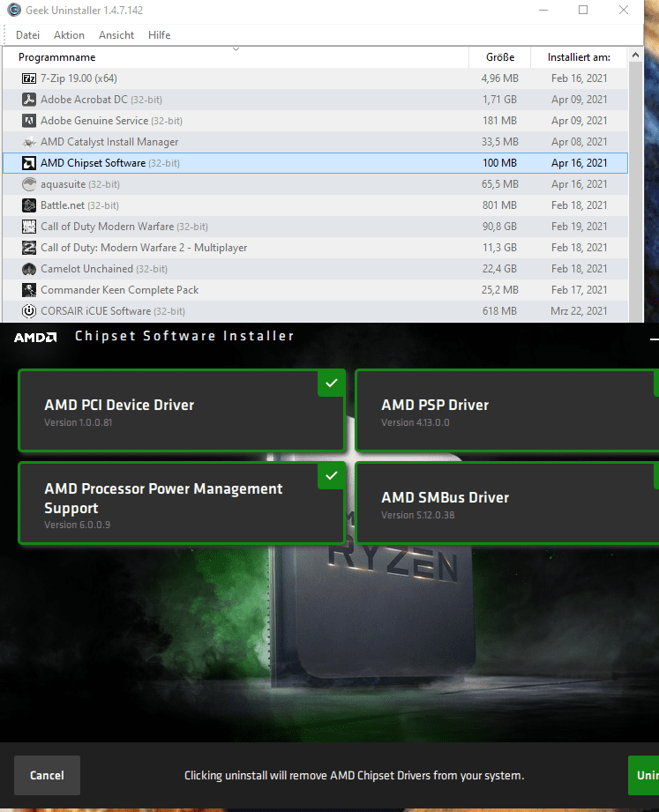Click the AMD Chipset Software icon
The height and width of the screenshot is (812, 659).
pos(29,163)
